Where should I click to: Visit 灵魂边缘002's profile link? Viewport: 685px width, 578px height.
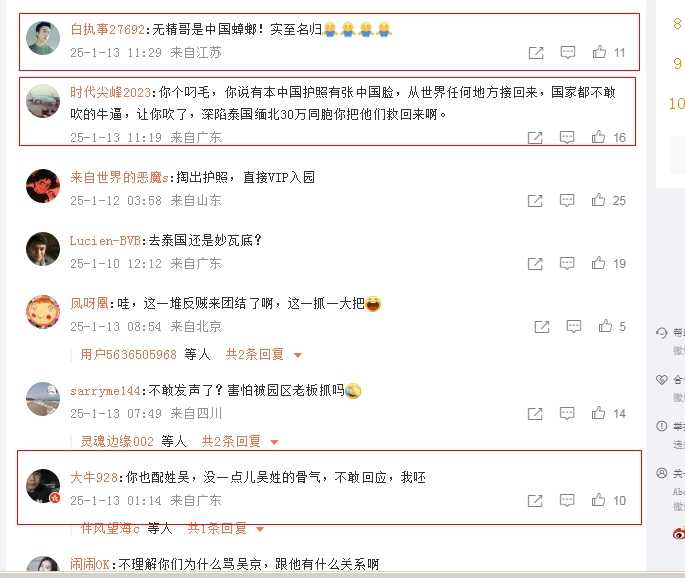click(x=117, y=441)
